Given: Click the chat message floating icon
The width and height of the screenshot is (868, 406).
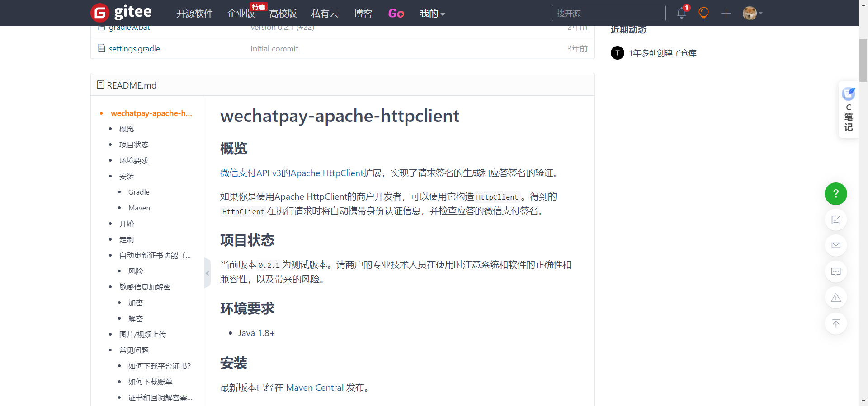Looking at the screenshot, I should tap(836, 272).
